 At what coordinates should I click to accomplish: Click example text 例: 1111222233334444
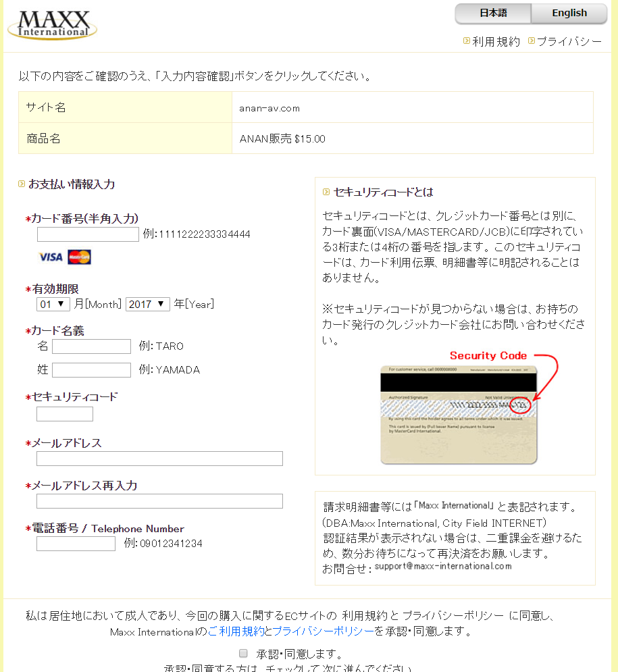click(197, 234)
